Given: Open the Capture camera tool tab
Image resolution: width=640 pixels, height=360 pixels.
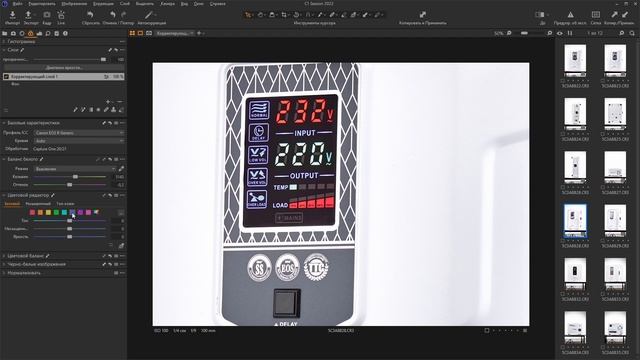Looking at the screenshot, I should [13, 33].
